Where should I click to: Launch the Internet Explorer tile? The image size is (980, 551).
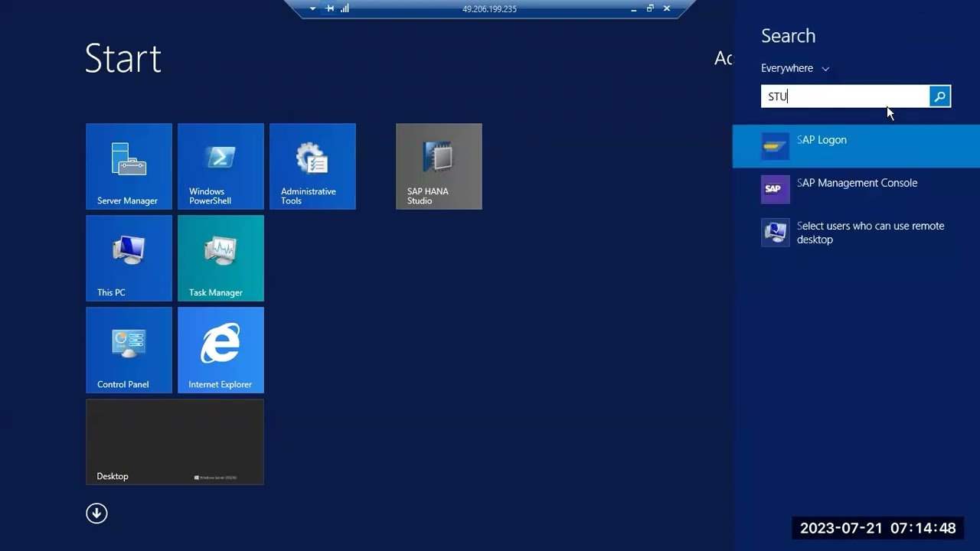tap(220, 350)
